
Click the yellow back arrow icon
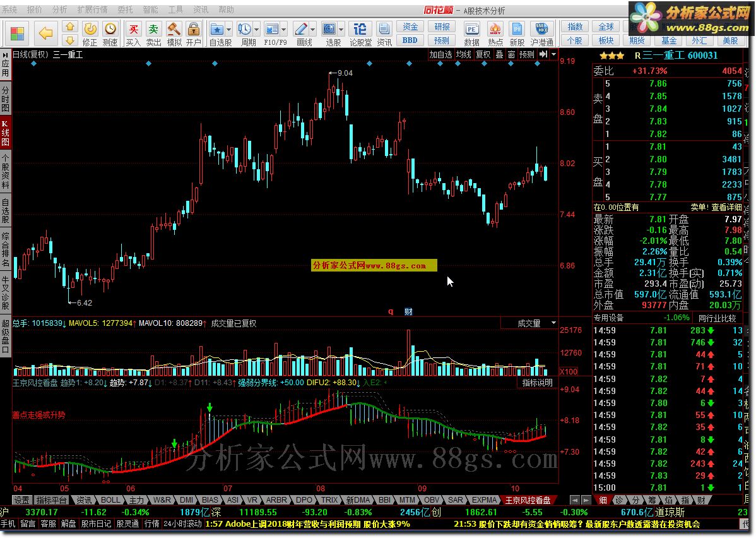coord(46,33)
